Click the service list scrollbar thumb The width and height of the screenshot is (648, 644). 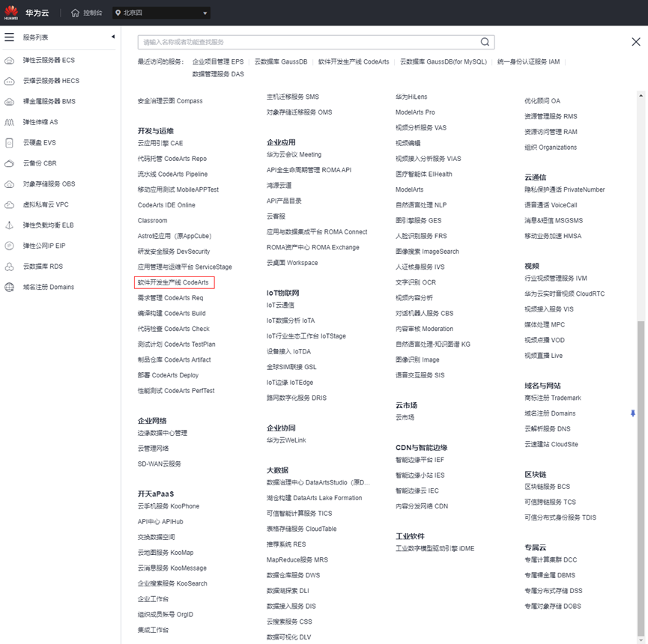pyautogui.click(x=641, y=479)
